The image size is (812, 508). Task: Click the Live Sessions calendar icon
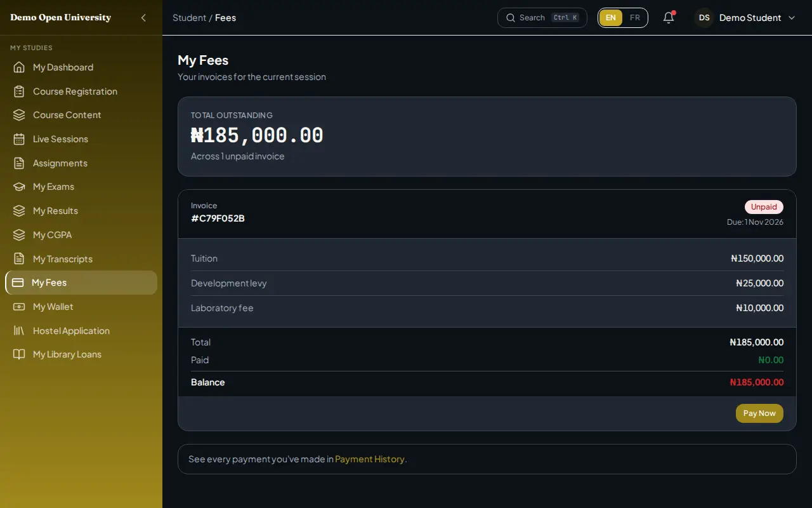click(x=19, y=139)
